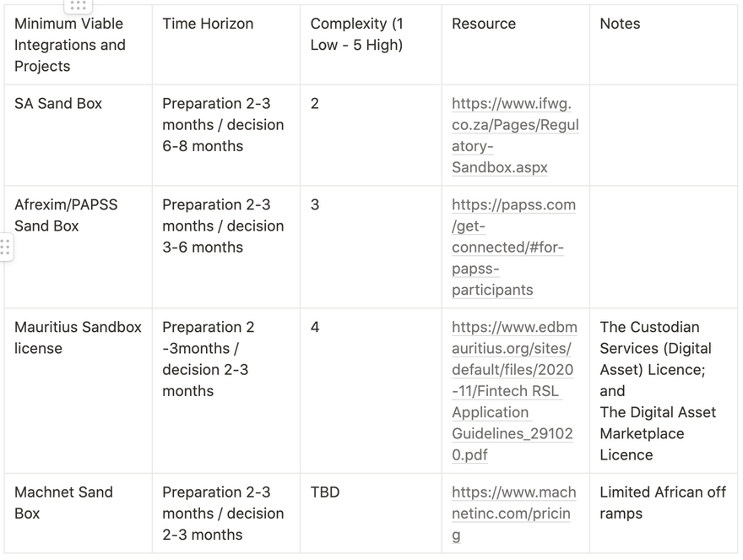
Task: Click the row drag handle beside Afrexim/PAPSS row
Action: click(x=5, y=247)
